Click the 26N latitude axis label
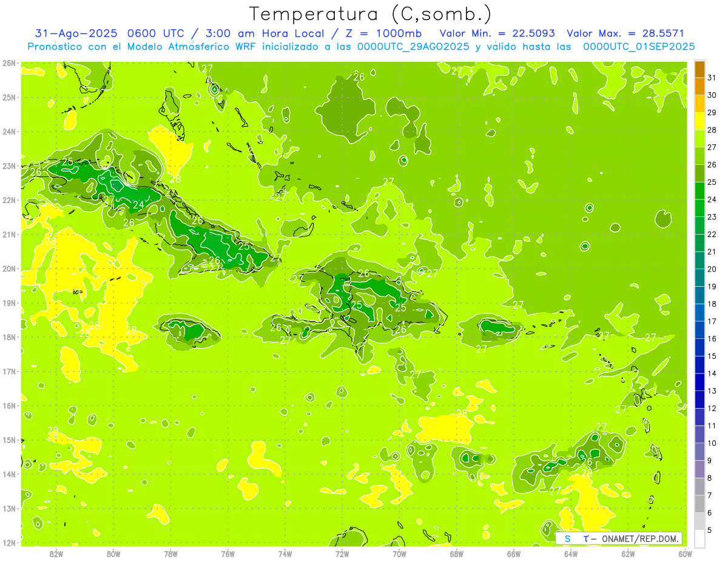This screenshot has height=562, width=728. [8, 63]
